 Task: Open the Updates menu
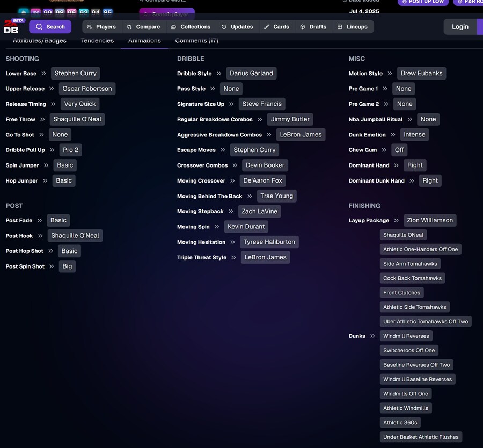tap(238, 27)
